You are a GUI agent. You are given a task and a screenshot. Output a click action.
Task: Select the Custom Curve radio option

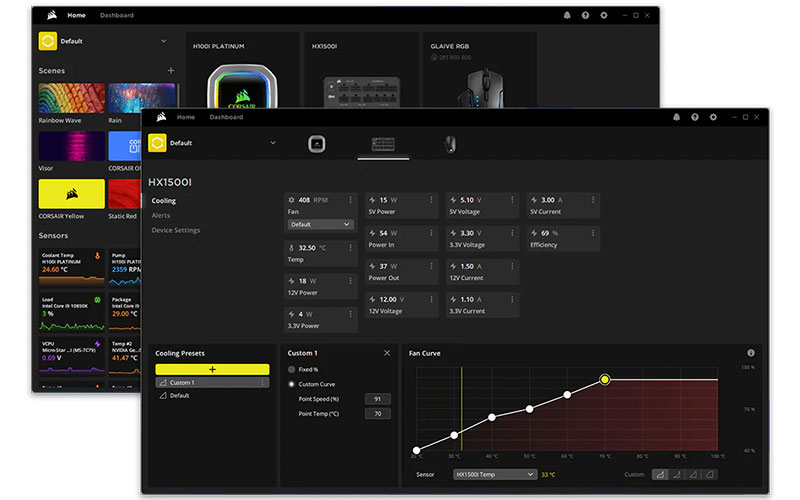coord(292,384)
